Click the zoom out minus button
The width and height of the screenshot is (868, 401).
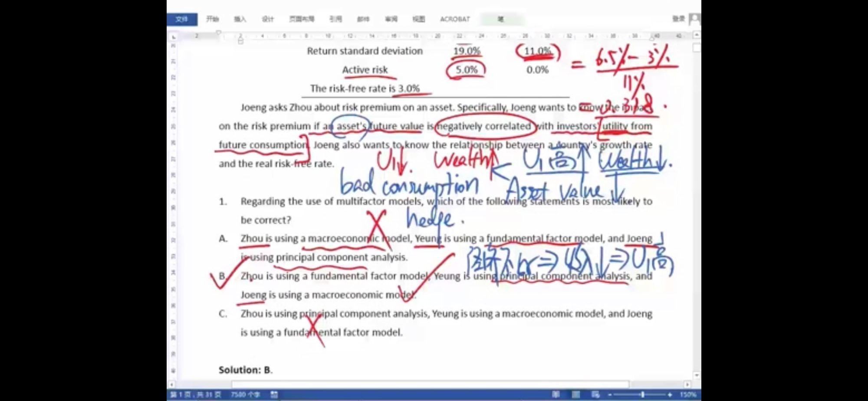610,394
